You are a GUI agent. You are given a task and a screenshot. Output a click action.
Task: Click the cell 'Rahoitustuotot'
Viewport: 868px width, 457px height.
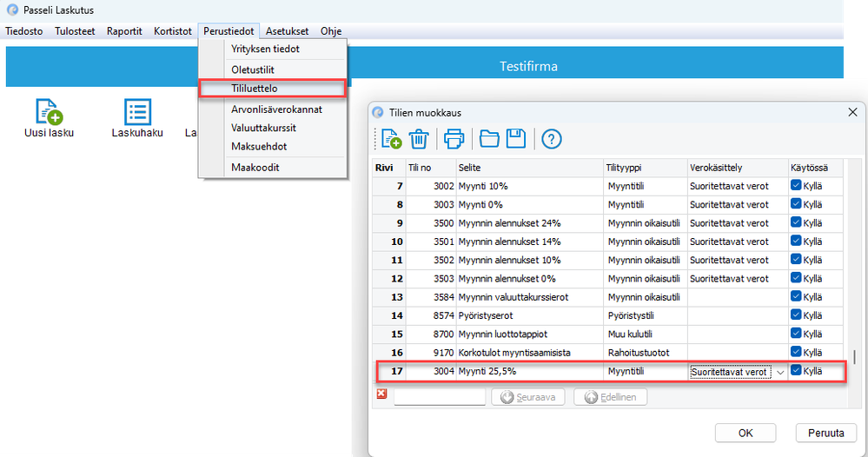[x=646, y=353]
